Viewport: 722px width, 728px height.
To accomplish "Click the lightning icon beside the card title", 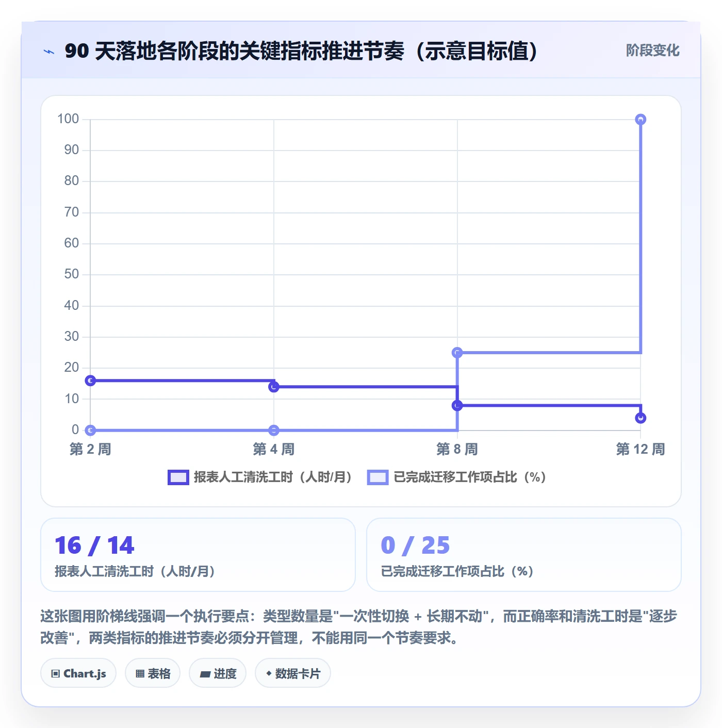I will [x=49, y=52].
